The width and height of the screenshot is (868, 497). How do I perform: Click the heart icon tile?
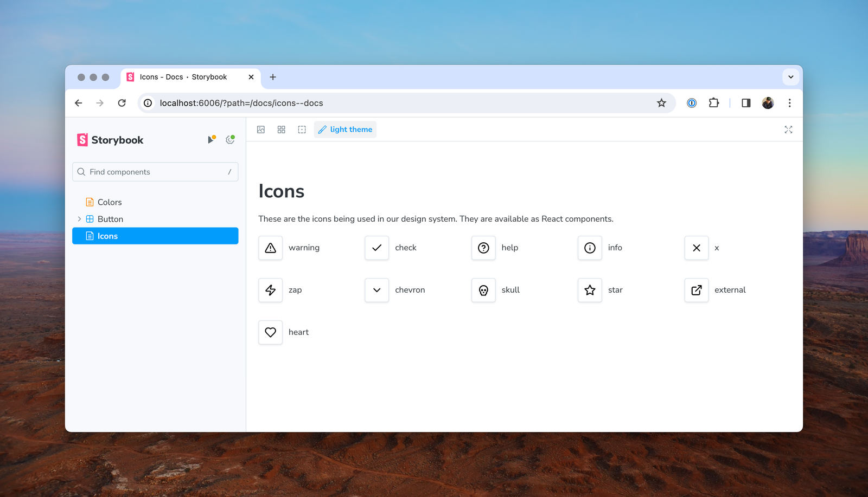click(270, 332)
